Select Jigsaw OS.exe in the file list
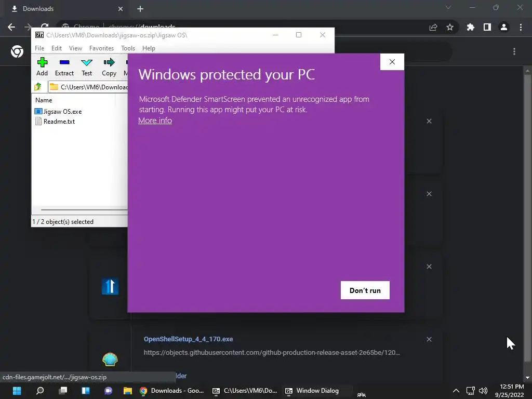 [58, 111]
